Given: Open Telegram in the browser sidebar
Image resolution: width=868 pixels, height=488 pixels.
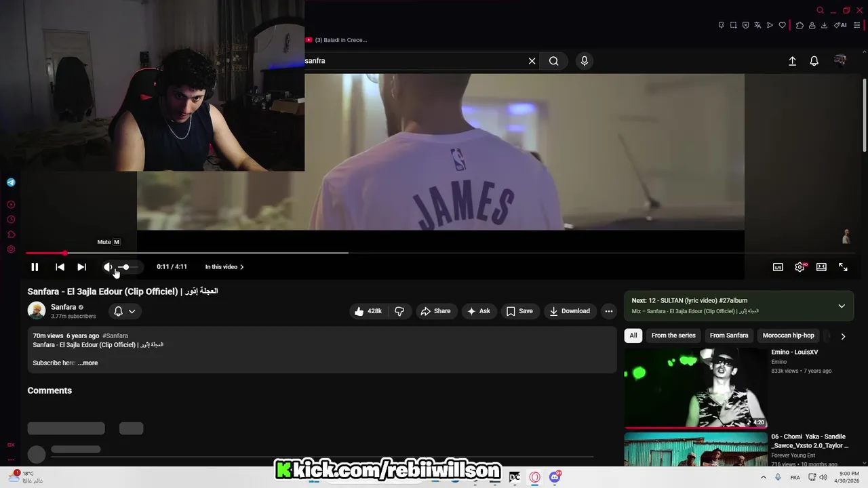Looking at the screenshot, I should (11, 182).
